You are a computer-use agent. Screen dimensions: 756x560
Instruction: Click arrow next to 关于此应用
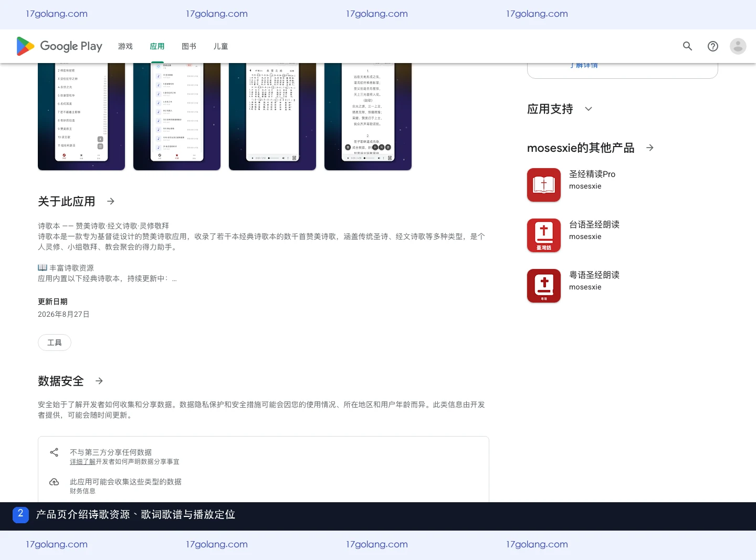(111, 201)
